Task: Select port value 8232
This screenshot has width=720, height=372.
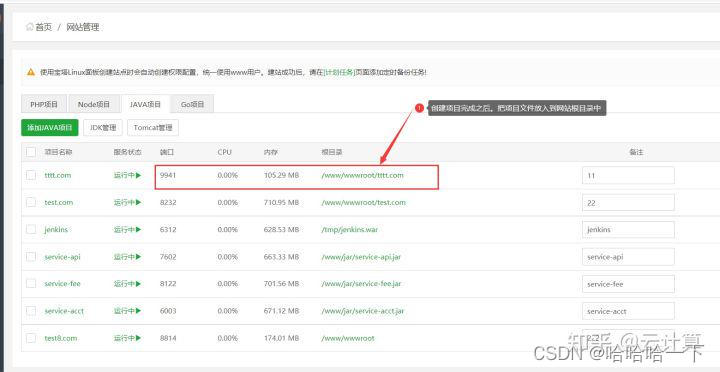Action: [x=168, y=203]
